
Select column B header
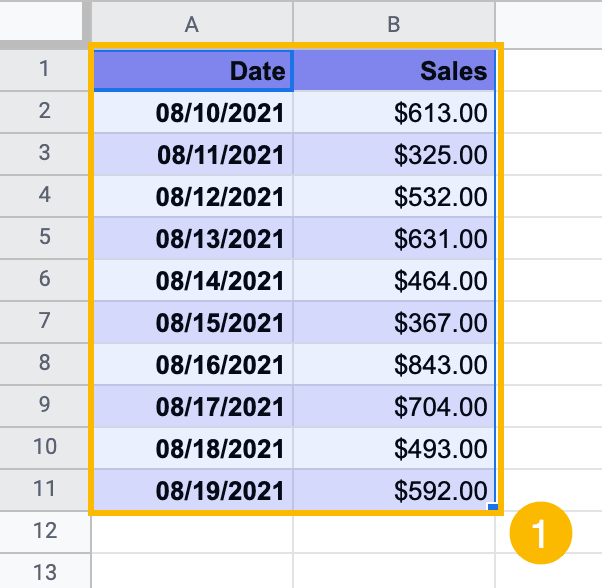tap(394, 22)
